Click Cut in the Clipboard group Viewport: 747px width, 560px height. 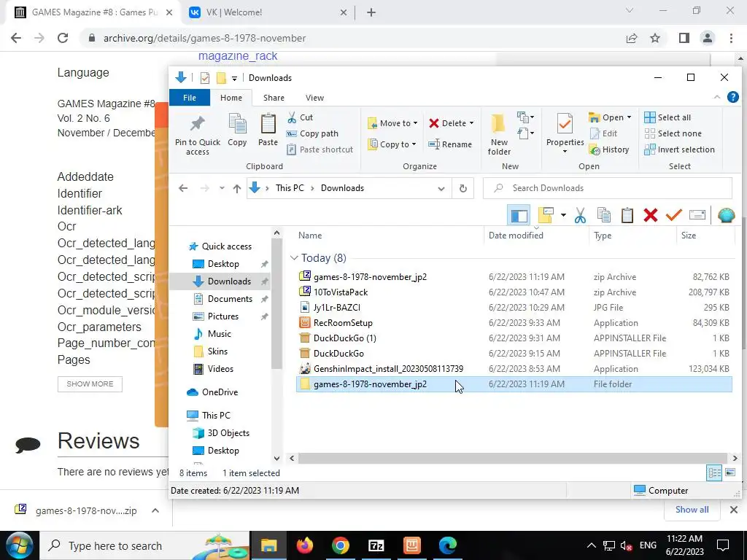pyautogui.click(x=300, y=117)
